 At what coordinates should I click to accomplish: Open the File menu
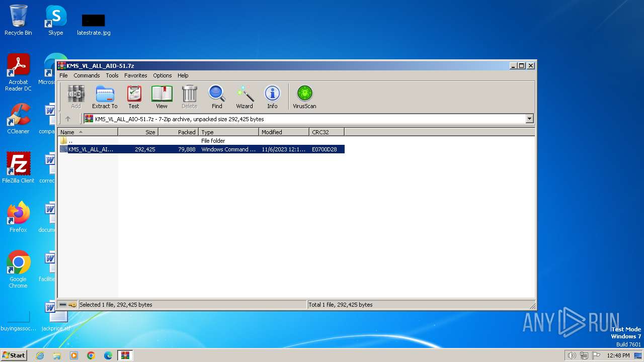coord(63,75)
